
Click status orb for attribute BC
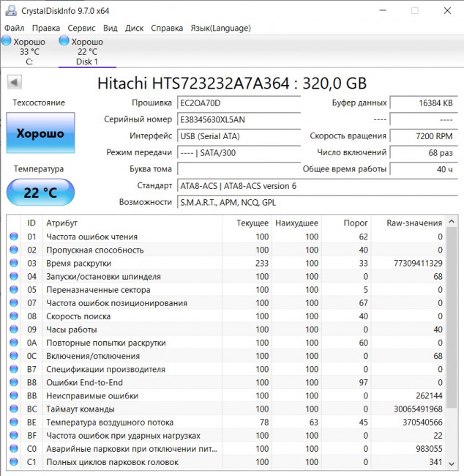[14, 409]
